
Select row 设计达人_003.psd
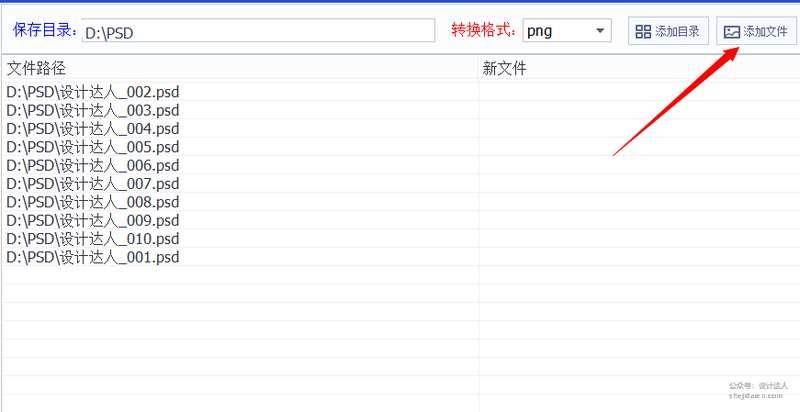[93, 110]
